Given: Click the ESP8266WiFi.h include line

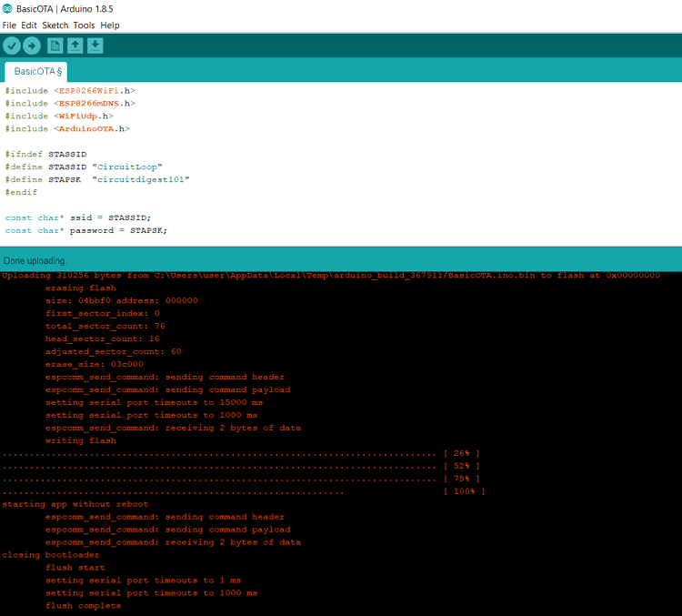Looking at the screenshot, I should coord(70,91).
